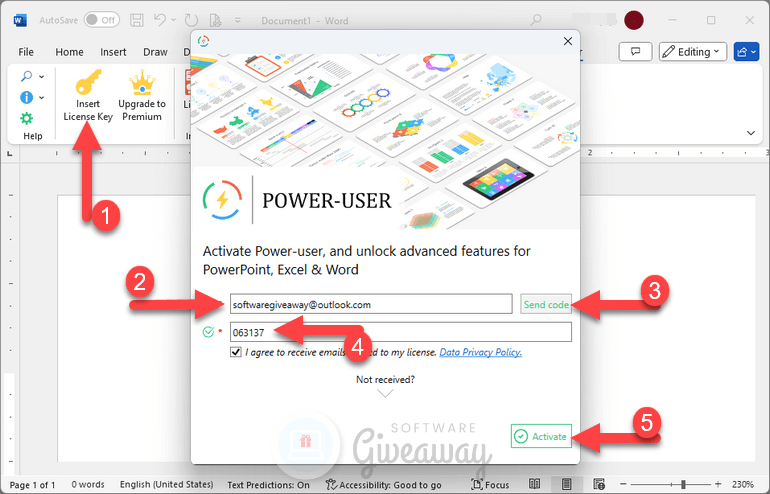Viewport: 770px width, 494px height.
Task: Click the blue info icon in ribbon
Action: click(27, 97)
